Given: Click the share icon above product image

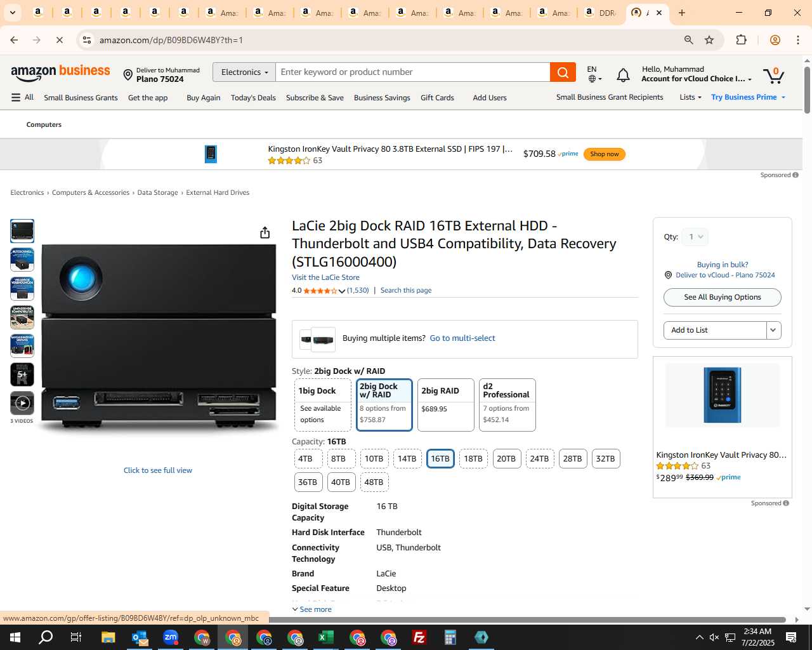Looking at the screenshot, I should coord(265,232).
